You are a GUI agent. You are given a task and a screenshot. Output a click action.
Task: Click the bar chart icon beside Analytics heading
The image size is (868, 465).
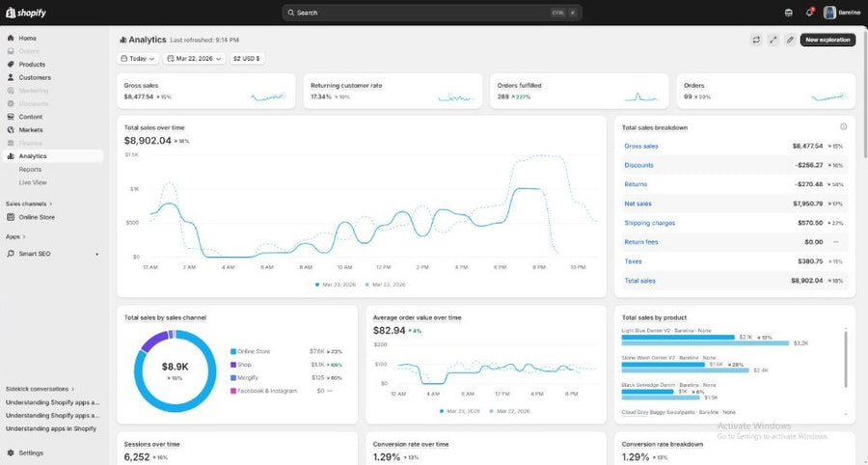(x=122, y=40)
